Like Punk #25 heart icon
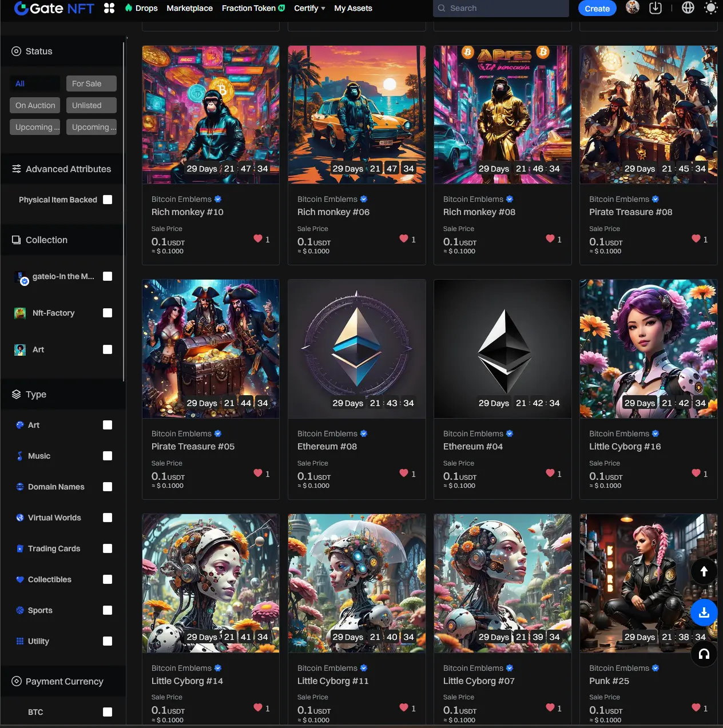723x728 pixels. point(696,707)
